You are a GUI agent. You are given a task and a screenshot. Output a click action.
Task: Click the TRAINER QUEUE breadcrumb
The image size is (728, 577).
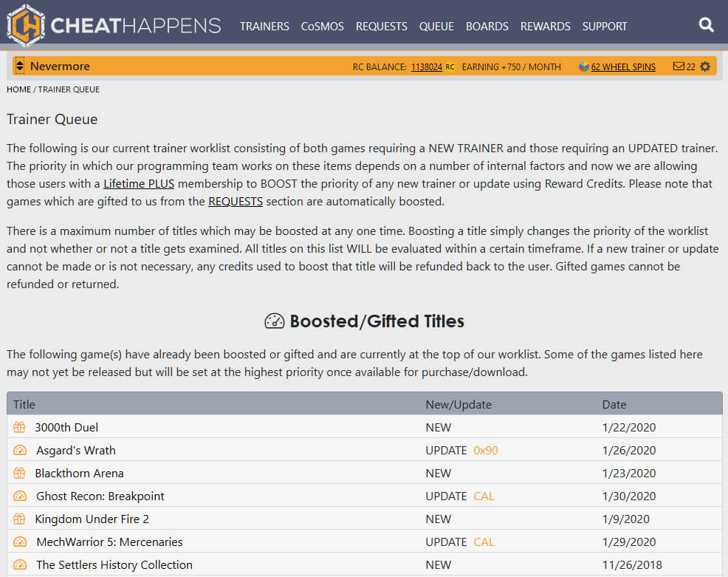[69, 89]
